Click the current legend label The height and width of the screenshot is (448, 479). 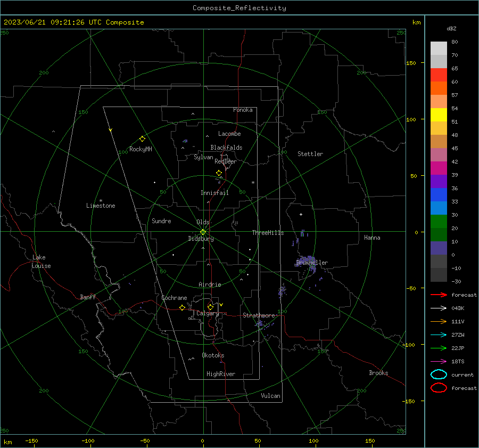pos(462,375)
